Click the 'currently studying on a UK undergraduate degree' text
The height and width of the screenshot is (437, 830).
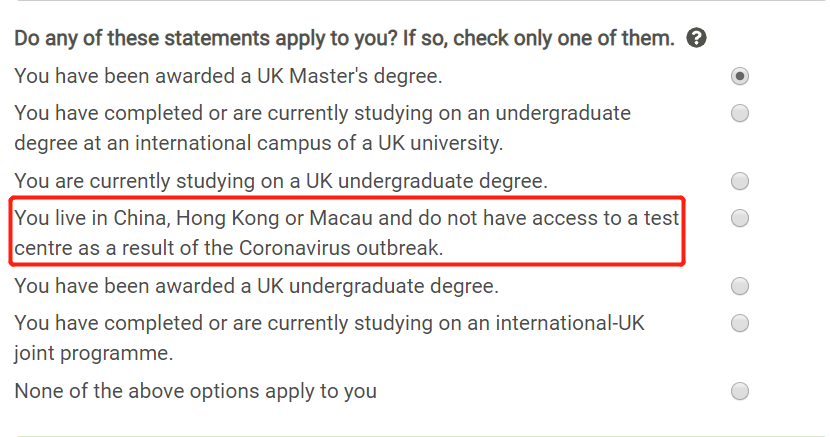coord(281,181)
